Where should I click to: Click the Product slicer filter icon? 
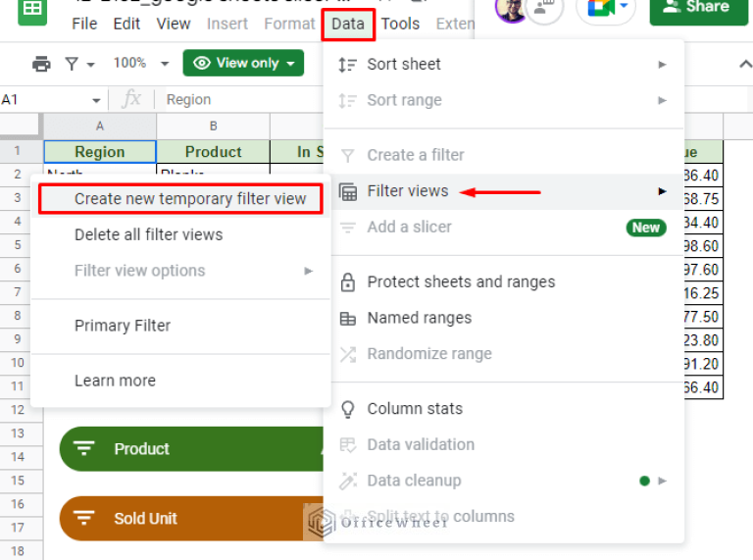click(x=85, y=449)
